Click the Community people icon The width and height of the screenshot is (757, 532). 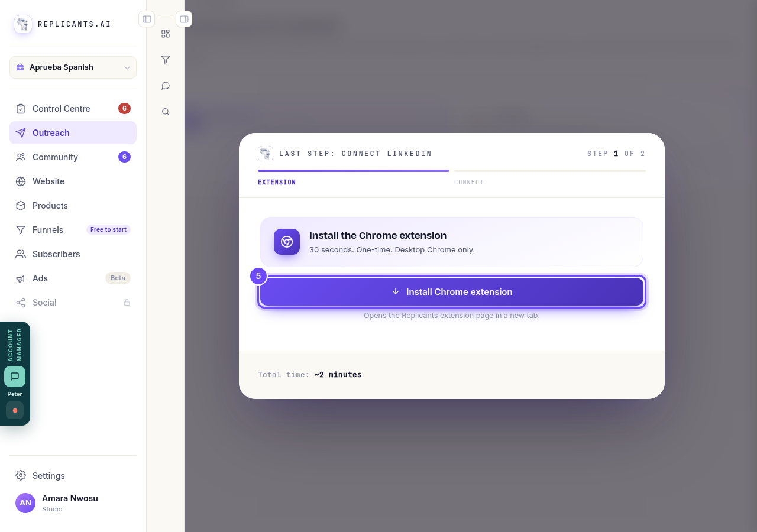click(x=21, y=157)
